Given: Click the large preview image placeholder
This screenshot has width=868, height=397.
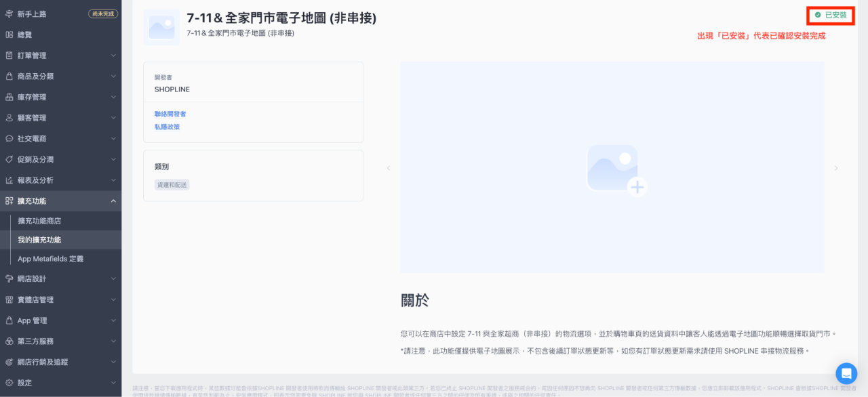Looking at the screenshot, I should tap(612, 167).
